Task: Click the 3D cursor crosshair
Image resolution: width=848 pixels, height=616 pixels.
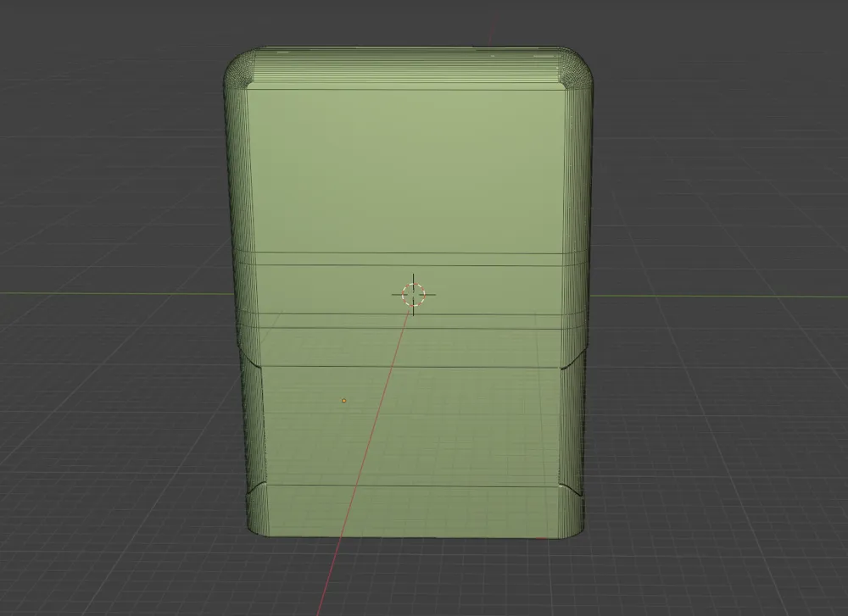Action: click(412, 294)
